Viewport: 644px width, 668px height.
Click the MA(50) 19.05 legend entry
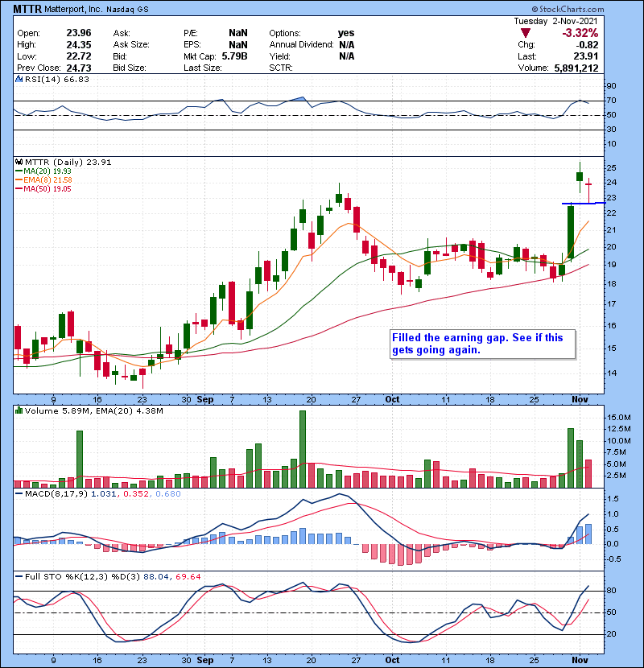47,189
